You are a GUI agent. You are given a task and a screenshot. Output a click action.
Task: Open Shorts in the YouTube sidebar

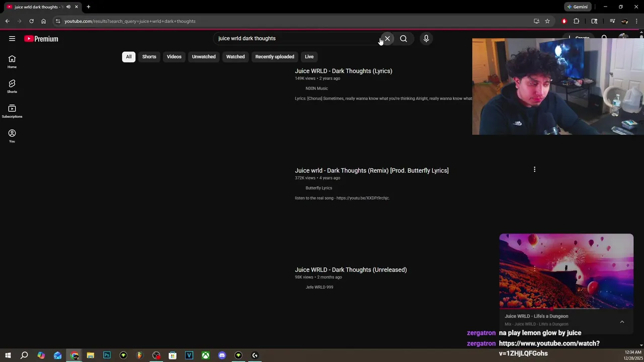(12, 86)
